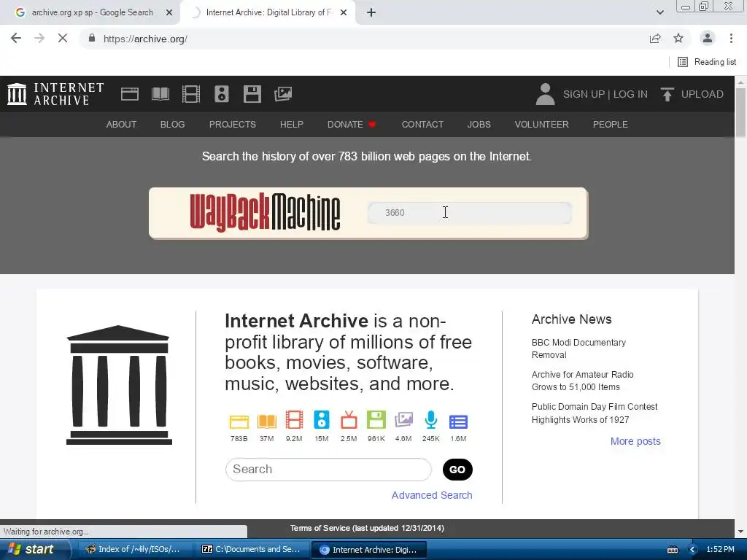Open the BLOG menu item
This screenshot has height=560, width=747.
(172, 124)
